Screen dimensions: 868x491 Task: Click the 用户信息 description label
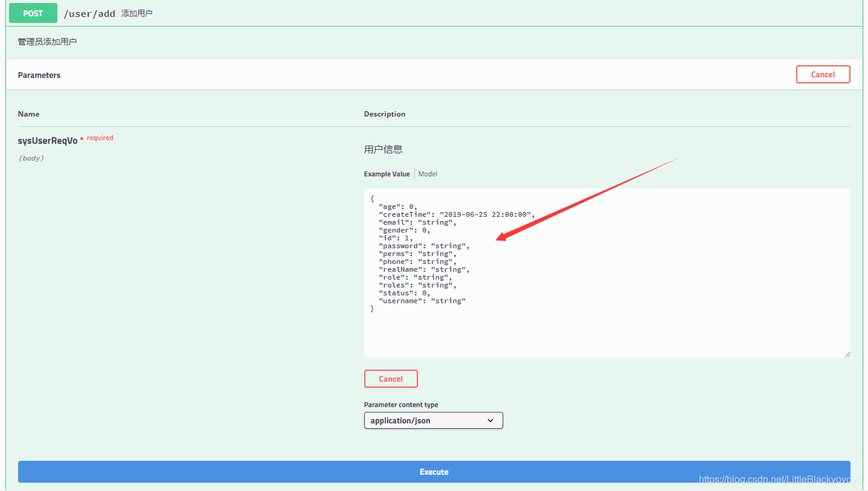[x=383, y=149]
